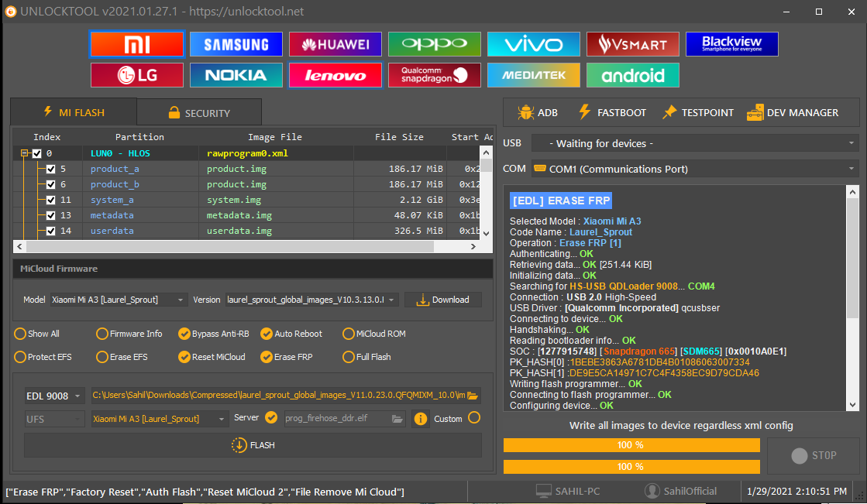Open the ADB bug icon tool
This screenshot has height=504, width=867.
tap(525, 112)
